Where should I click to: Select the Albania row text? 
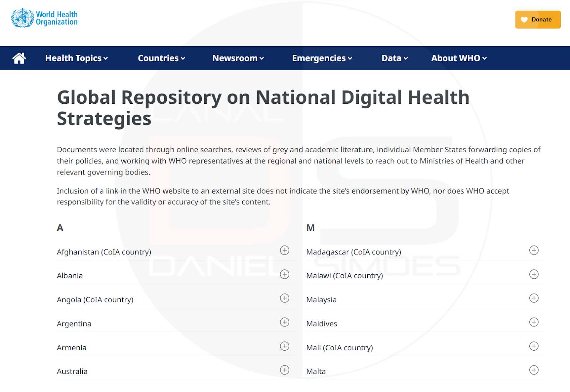(x=70, y=275)
